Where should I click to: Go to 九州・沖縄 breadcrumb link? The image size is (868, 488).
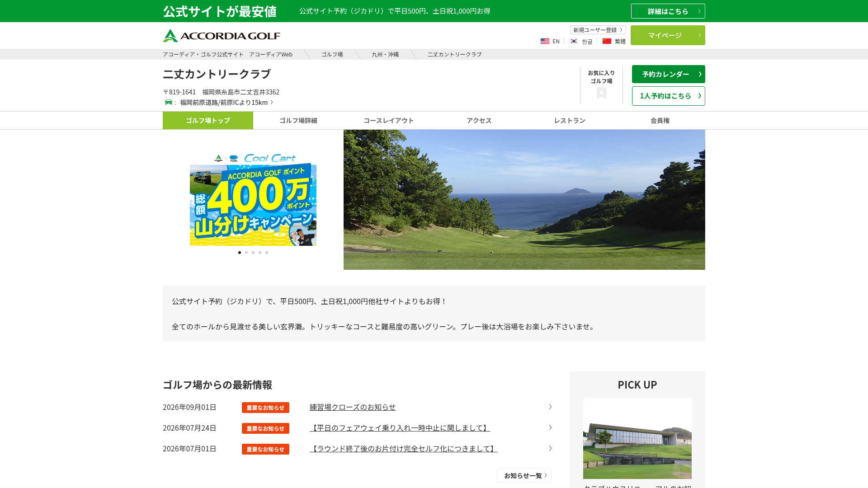pyautogui.click(x=385, y=54)
